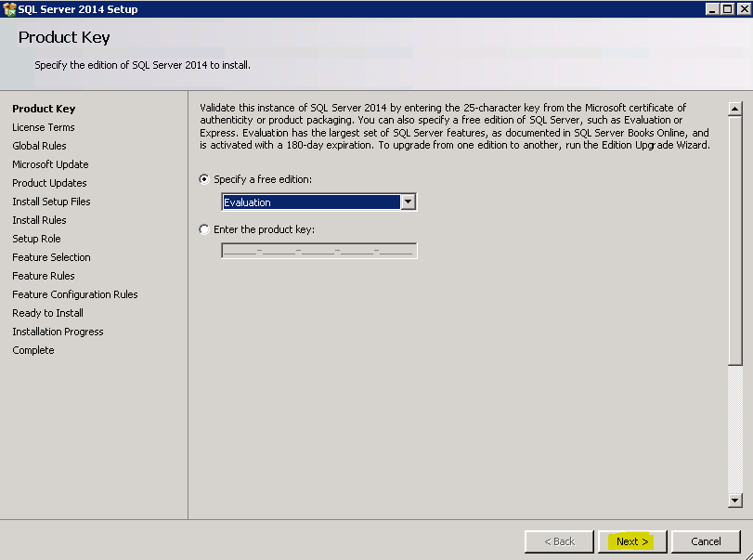The image size is (753, 560).
Task: Minimize the SQL Server 2014 Setup window
Action: [x=713, y=9]
